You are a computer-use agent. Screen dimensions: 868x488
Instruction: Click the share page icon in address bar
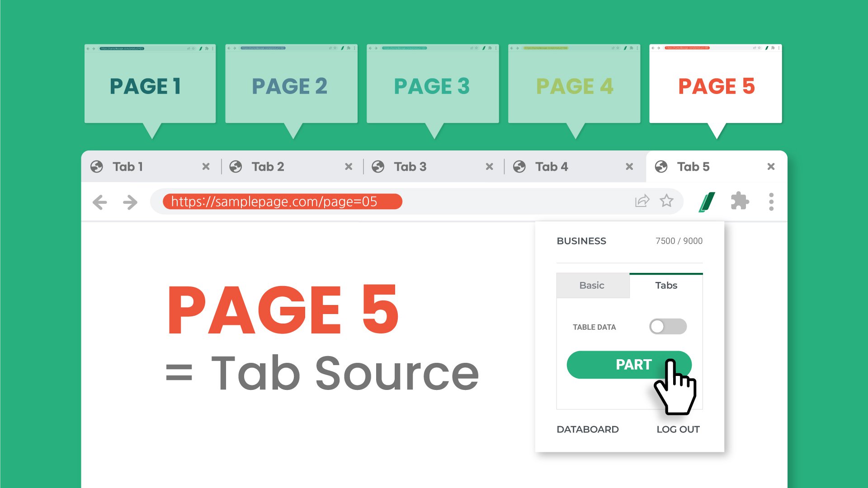point(642,201)
